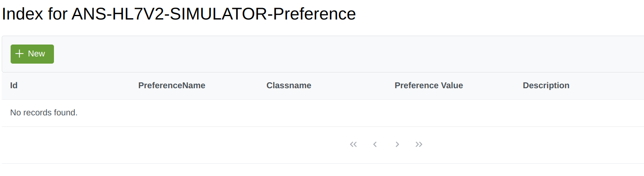Click the empty row area under Description
This screenshot has height=176, width=644.
point(573,113)
